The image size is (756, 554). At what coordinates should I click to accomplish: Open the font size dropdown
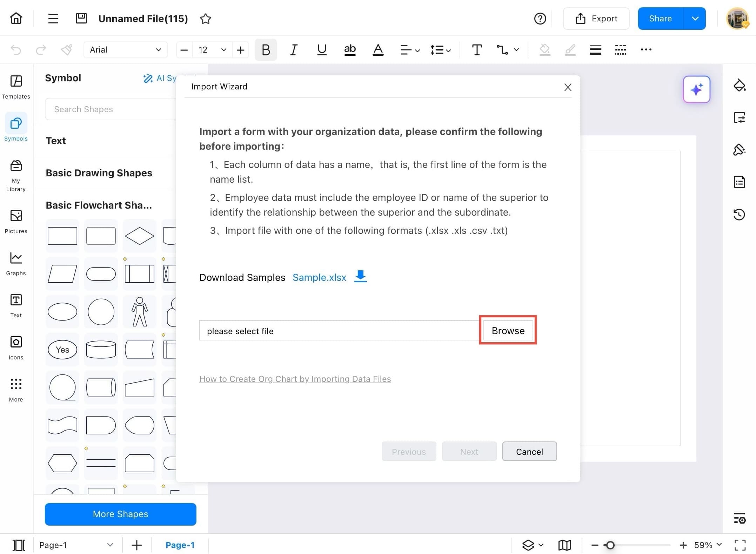[223, 50]
